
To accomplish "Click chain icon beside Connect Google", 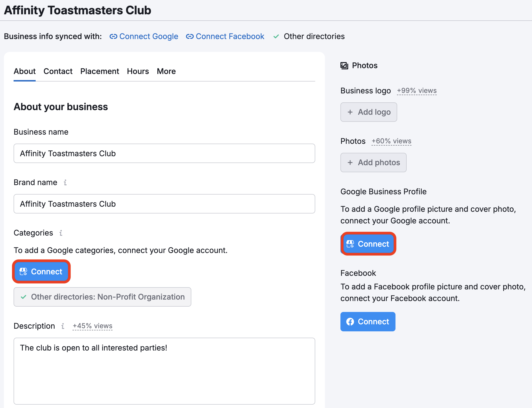I will coord(113,36).
